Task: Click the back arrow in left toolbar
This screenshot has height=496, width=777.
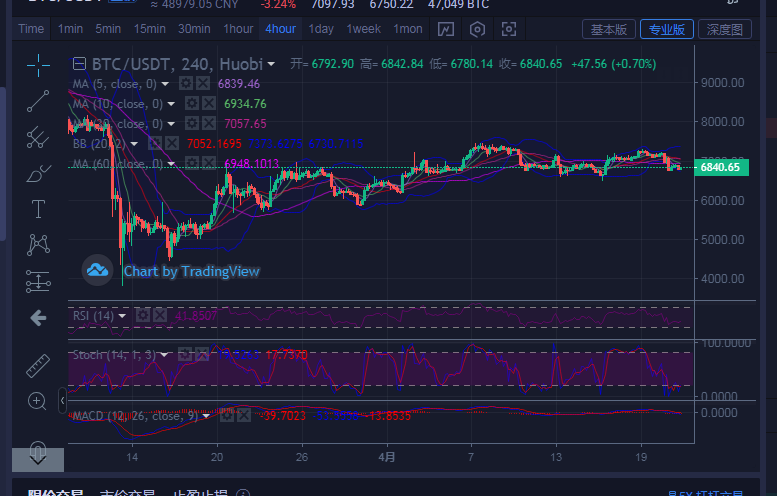Action: [38, 318]
